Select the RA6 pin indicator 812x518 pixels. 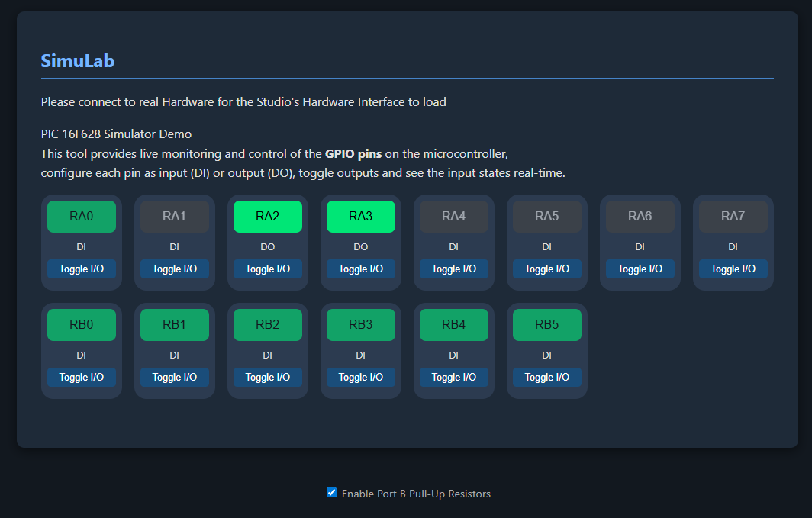pyautogui.click(x=640, y=217)
